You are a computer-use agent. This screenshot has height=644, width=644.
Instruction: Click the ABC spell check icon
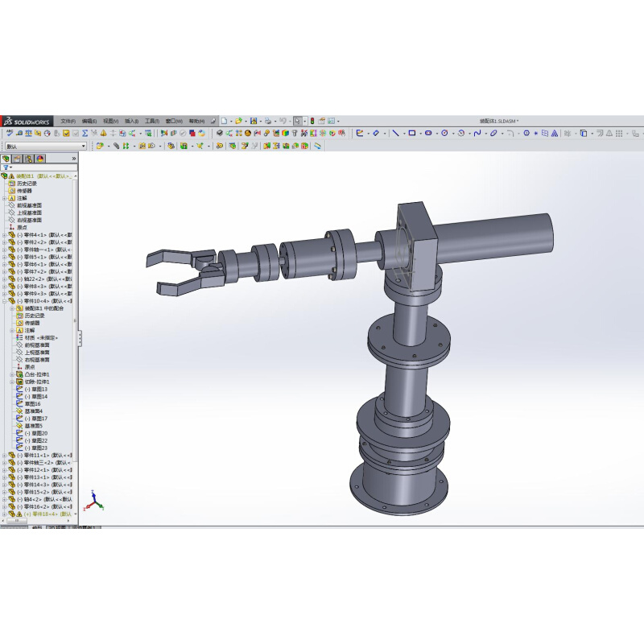coord(10,133)
